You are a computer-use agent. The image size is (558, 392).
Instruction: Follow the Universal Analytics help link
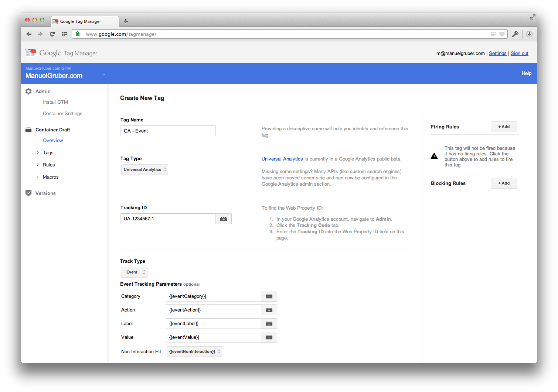pos(282,159)
